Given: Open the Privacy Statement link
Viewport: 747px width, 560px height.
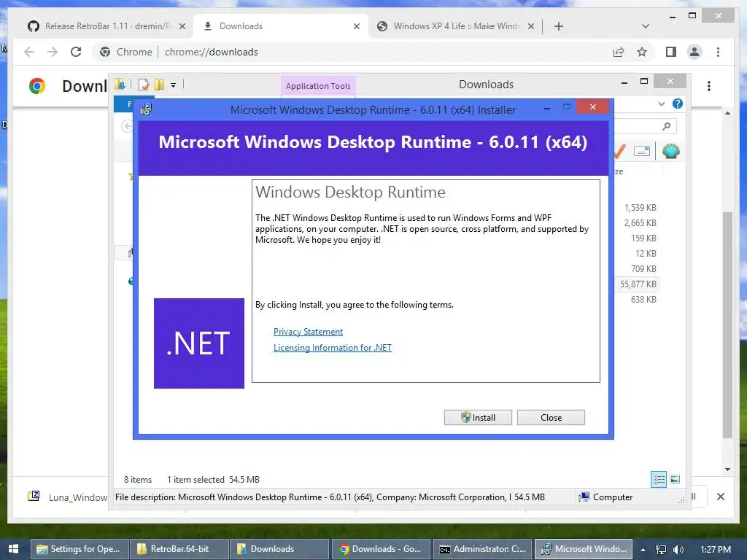Looking at the screenshot, I should point(308,332).
